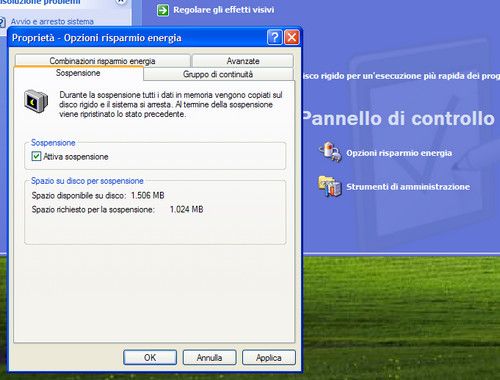This screenshot has width=500, height=380.
Task: Click the green arrow next to Regolare gli effetti visivi
Action: click(x=163, y=10)
